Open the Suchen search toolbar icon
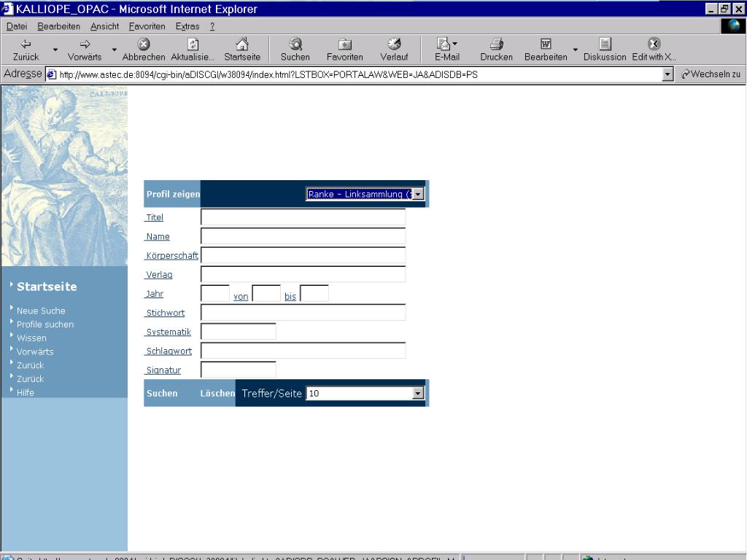This screenshot has width=747, height=560. click(x=295, y=44)
